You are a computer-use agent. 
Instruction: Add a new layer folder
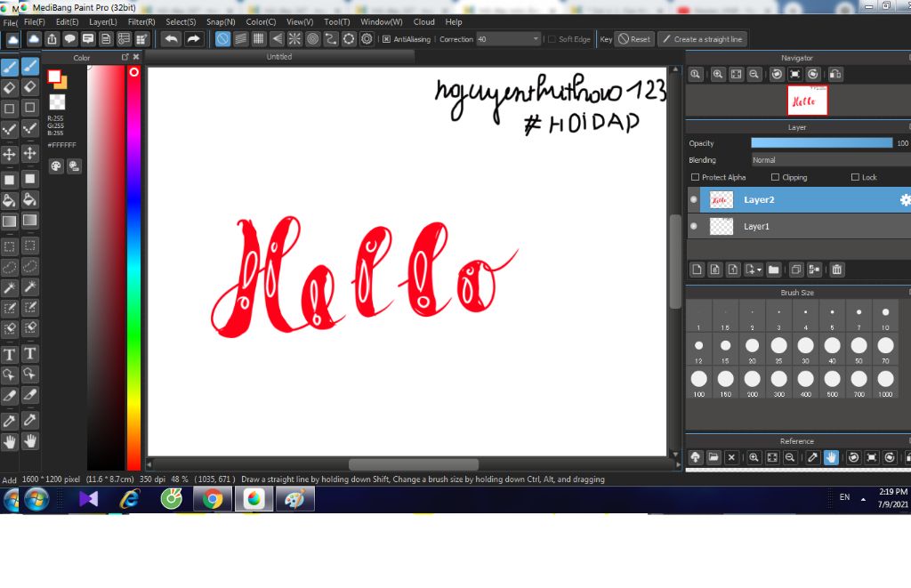[x=773, y=270]
